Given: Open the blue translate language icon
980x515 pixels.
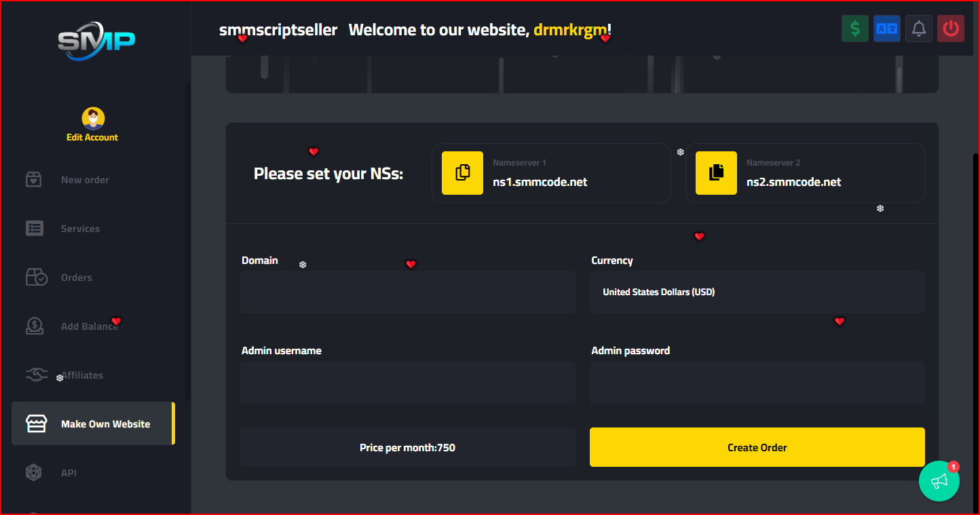Looking at the screenshot, I should click(886, 28).
